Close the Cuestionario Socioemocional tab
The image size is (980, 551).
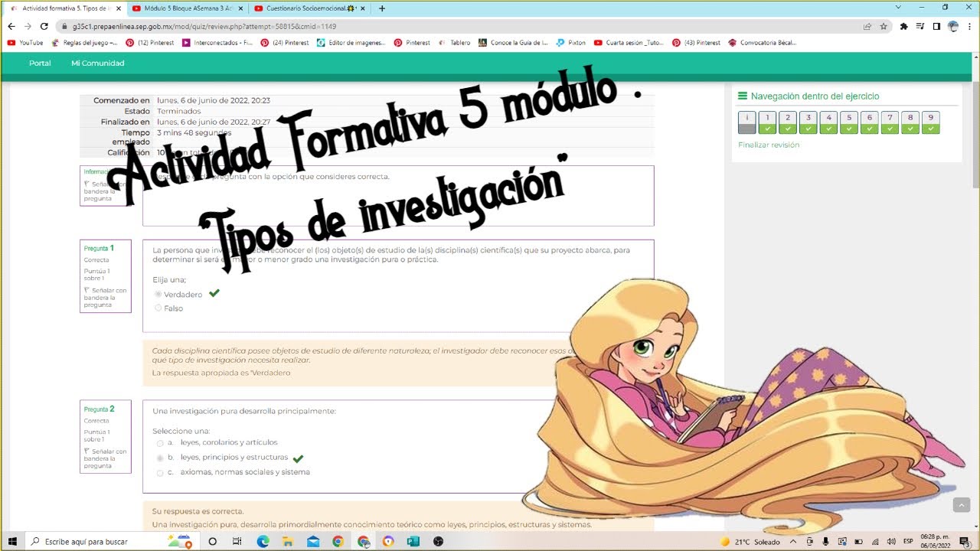point(364,8)
